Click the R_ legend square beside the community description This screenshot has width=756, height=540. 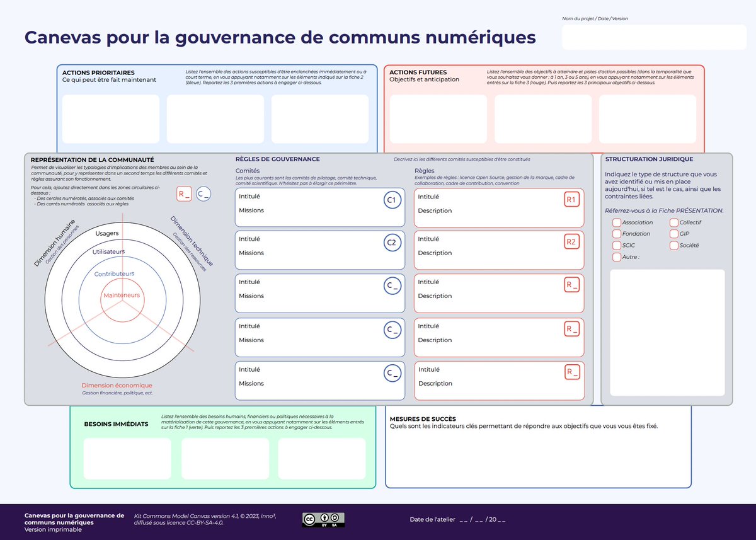coord(184,195)
